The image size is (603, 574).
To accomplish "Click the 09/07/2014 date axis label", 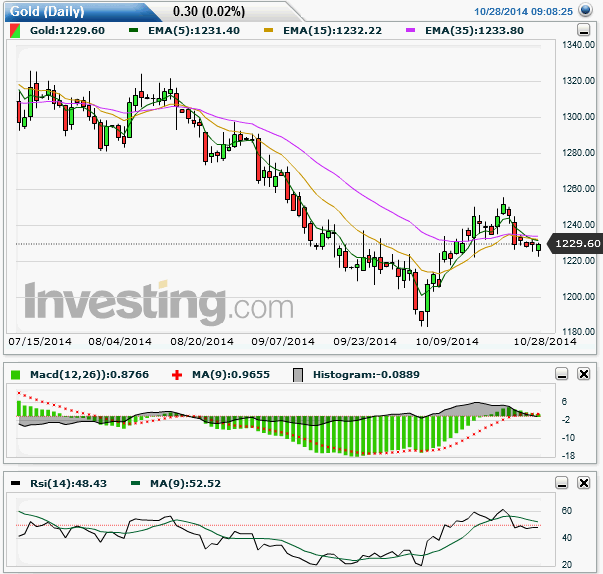I will 283,341.
